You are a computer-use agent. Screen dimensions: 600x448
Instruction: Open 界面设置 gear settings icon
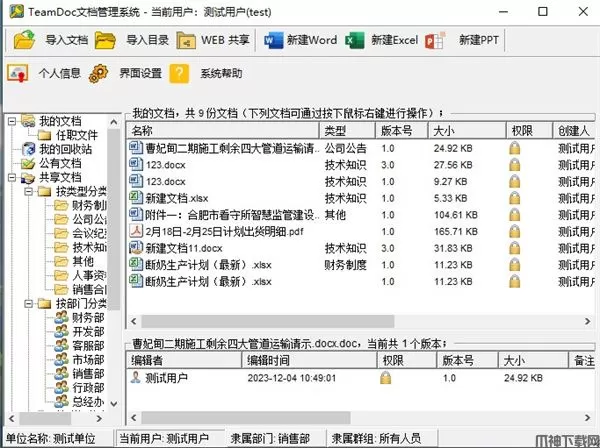click(x=98, y=73)
